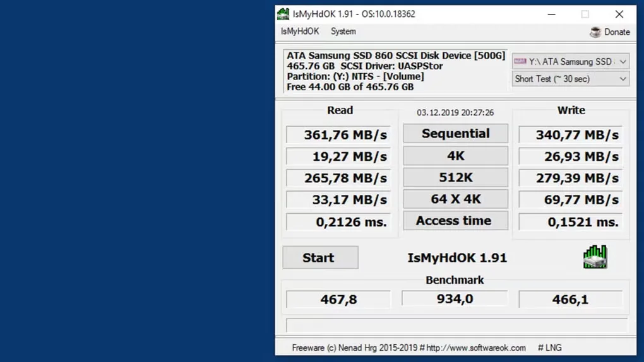Minimize the IsMyHdOK window
644x362 pixels.
tap(552, 15)
